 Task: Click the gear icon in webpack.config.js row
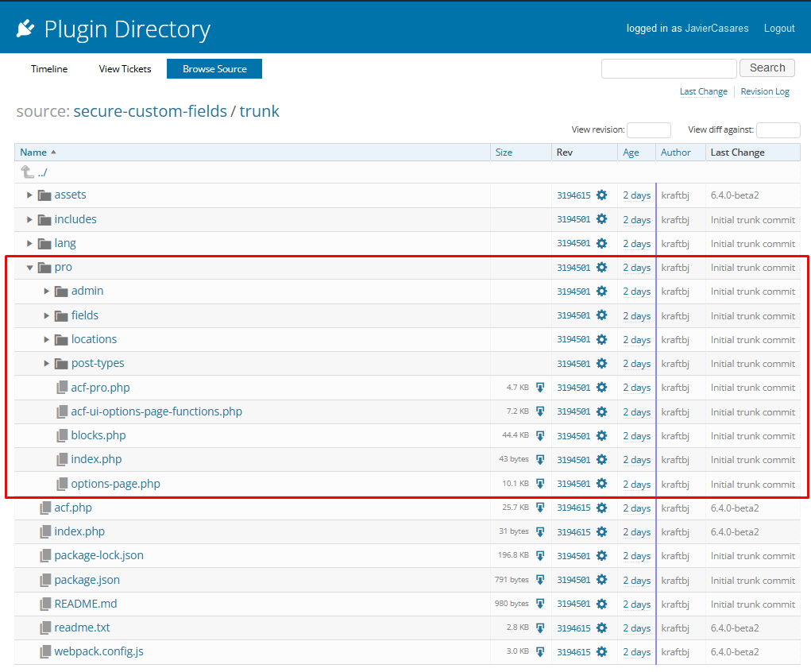[x=601, y=652]
